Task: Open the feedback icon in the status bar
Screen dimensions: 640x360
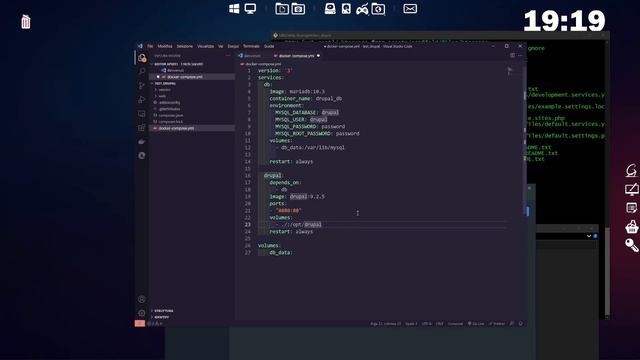Action: pos(512,324)
